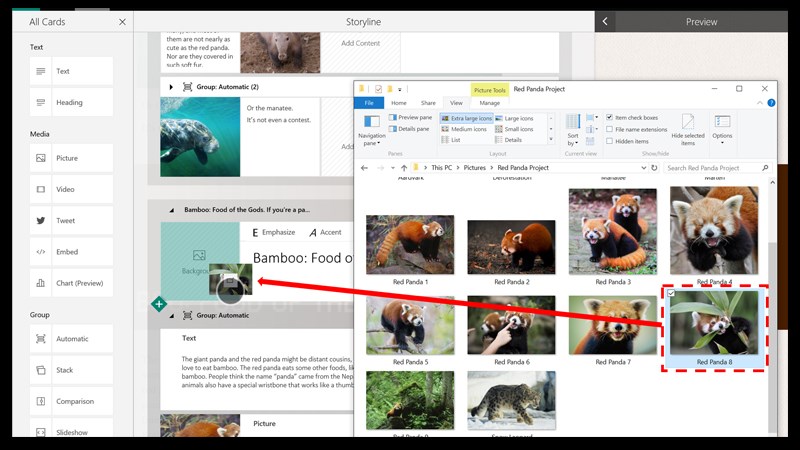Add an Embed card
This screenshot has height=450, width=800.
coord(71,252)
